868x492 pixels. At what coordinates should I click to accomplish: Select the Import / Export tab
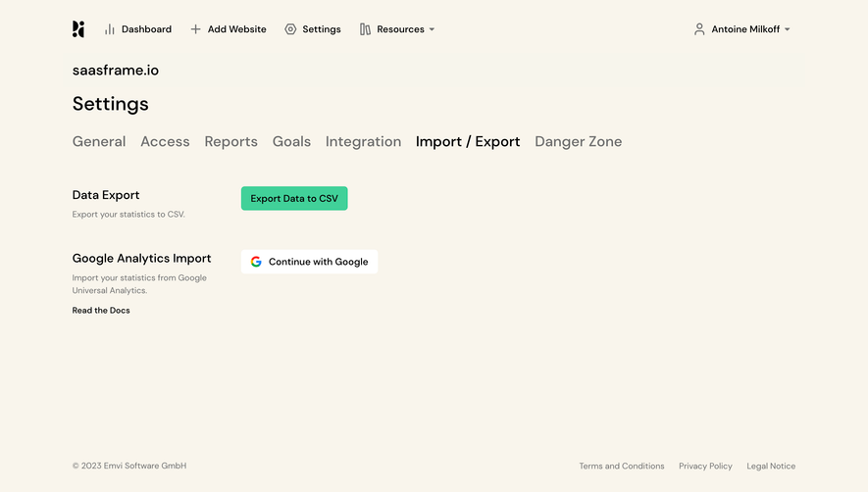(x=468, y=142)
